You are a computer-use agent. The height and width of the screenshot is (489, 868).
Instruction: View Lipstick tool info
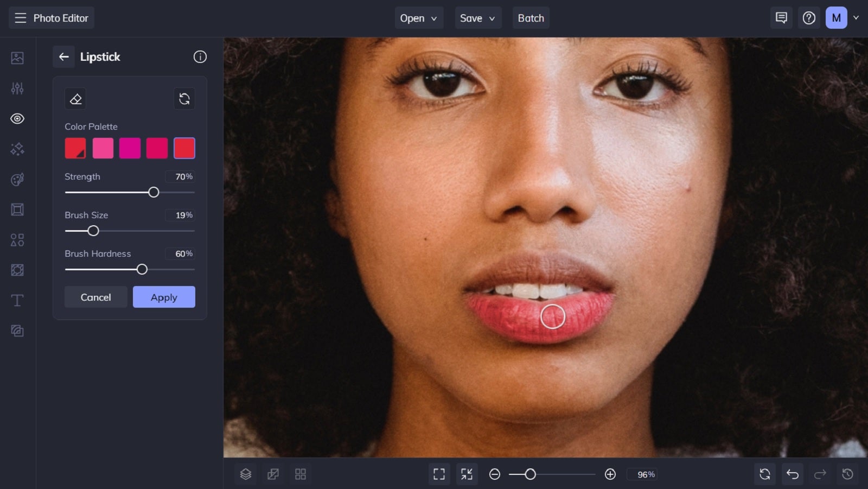[200, 56]
